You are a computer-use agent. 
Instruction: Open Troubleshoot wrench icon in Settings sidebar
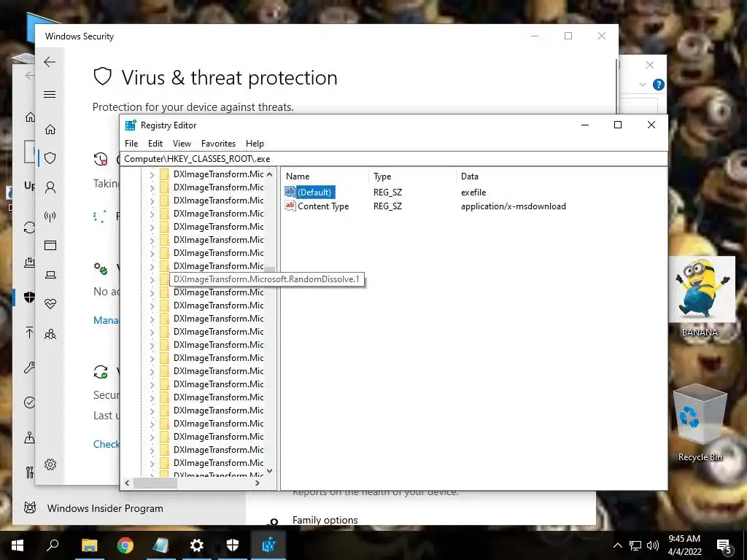pos(29,367)
